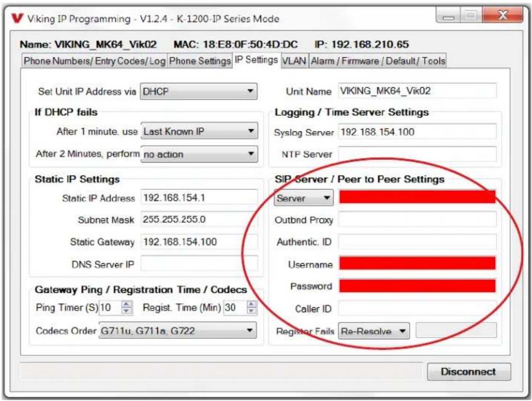This screenshot has width=532, height=401.
Task: Focus the DNS Server IP field
Action: click(199, 264)
